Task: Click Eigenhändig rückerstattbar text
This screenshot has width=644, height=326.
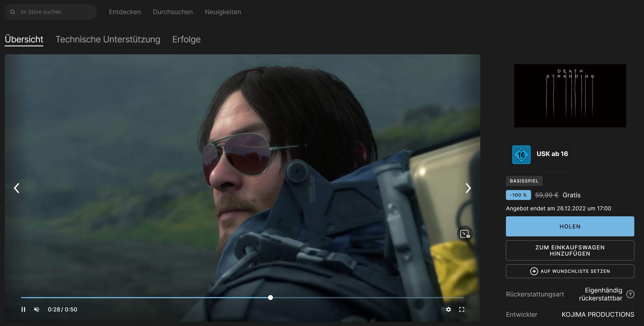Action: coord(601,294)
